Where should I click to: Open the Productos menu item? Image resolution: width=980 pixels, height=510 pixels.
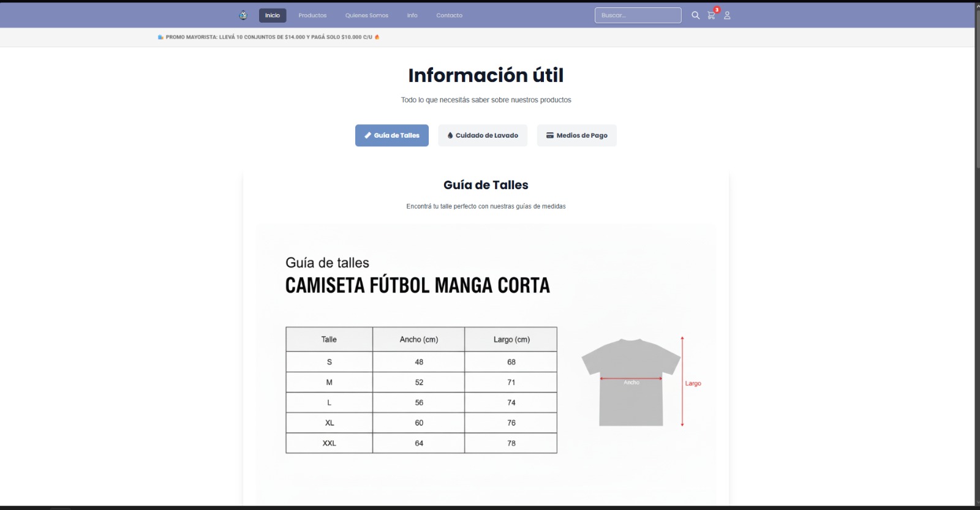tap(312, 15)
